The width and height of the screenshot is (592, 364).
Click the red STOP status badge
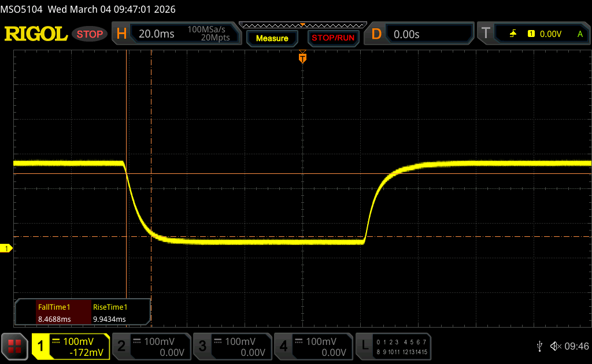[90, 34]
